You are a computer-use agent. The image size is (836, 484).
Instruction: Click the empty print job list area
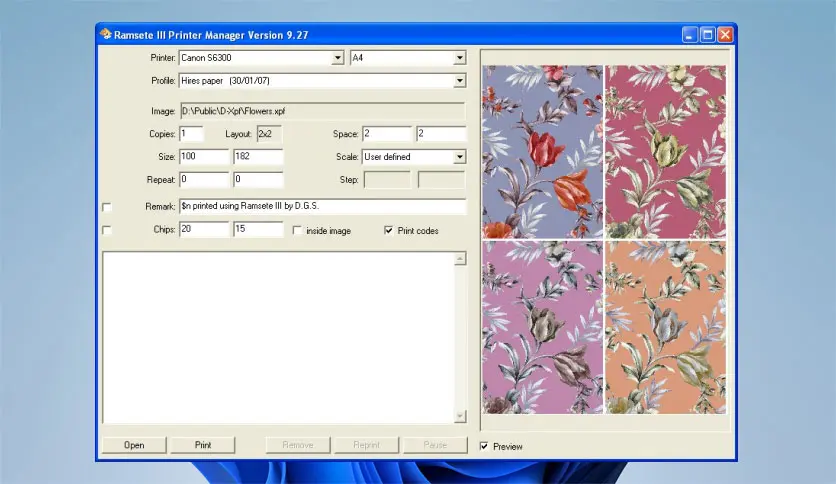[278, 337]
